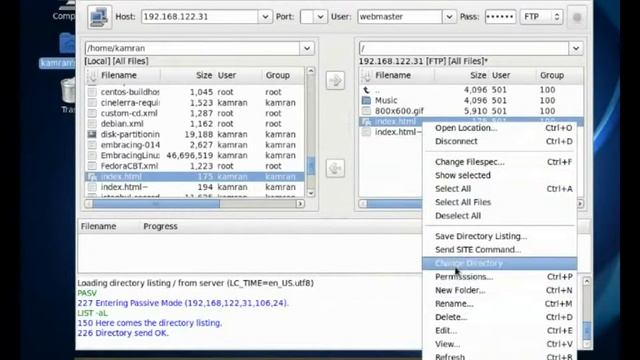Click the log pane vertical scrollbar
The height and width of the screenshot is (360, 640).
pyautogui.click(x=587, y=313)
